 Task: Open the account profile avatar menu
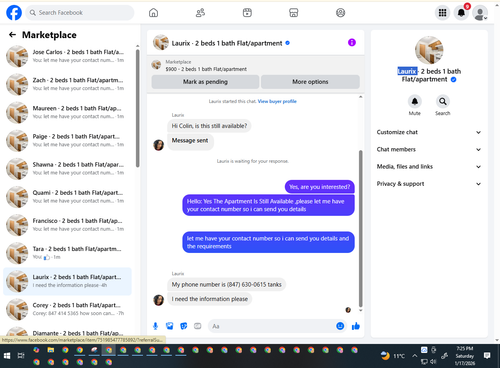tap(480, 13)
